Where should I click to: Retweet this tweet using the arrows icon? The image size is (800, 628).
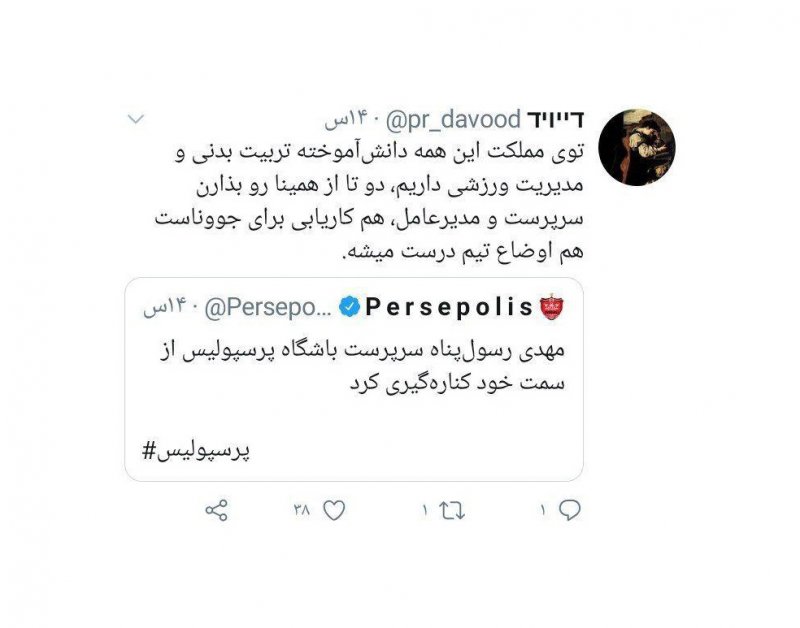(x=452, y=510)
